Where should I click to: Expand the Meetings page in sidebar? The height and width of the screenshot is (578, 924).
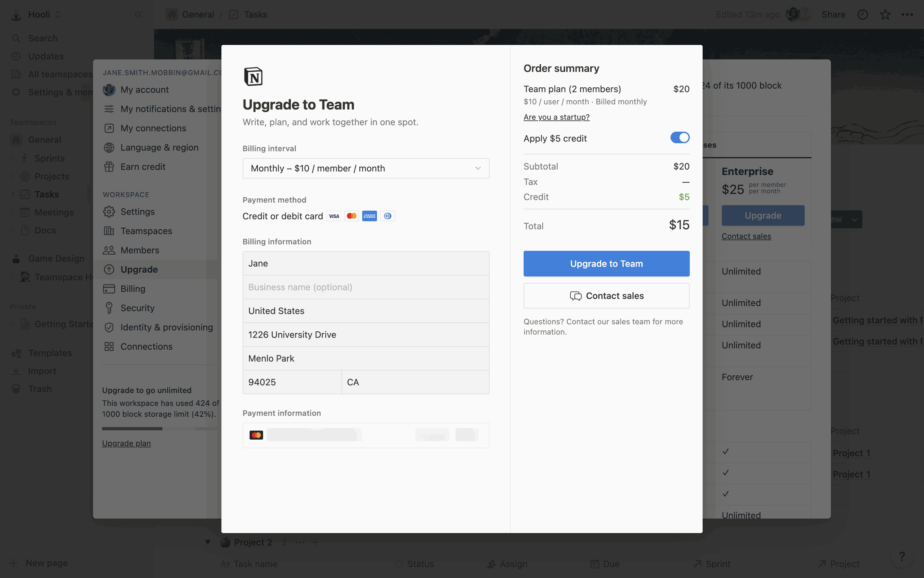click(x=13, y=212)
